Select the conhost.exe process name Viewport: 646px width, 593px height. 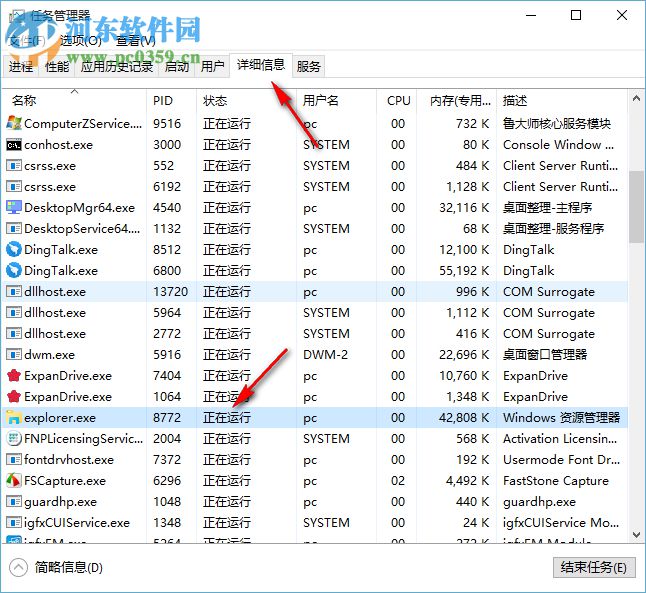coord(59,145)
